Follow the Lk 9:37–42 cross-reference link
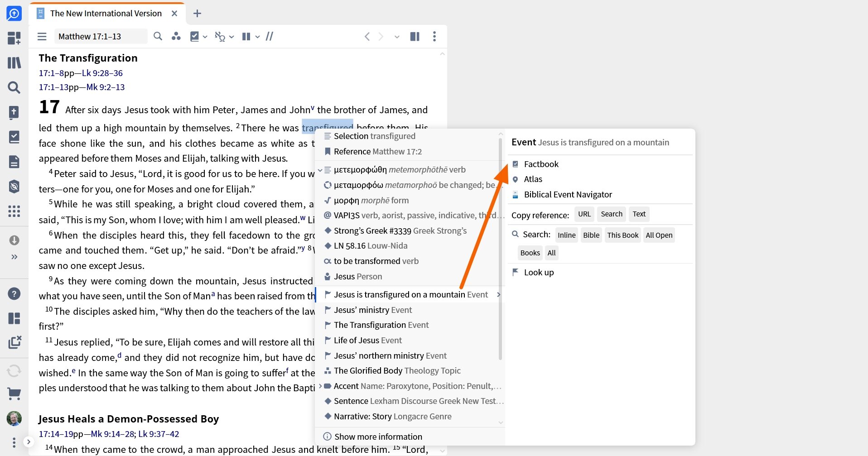Image resolution: width=868 pixels, height=456 pixels. (159, 434)
